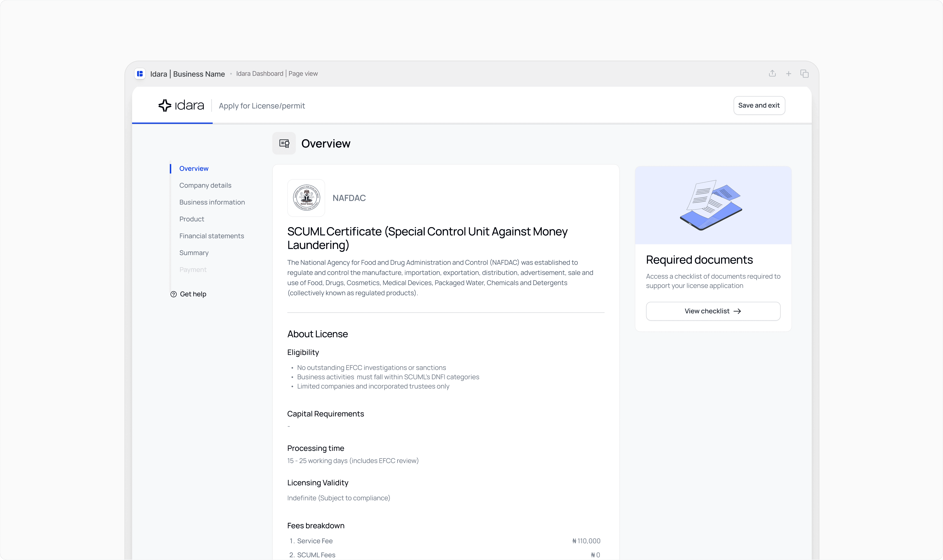
Task: Click the certificate icon beside Overview heading
Action: click(284, 143)
